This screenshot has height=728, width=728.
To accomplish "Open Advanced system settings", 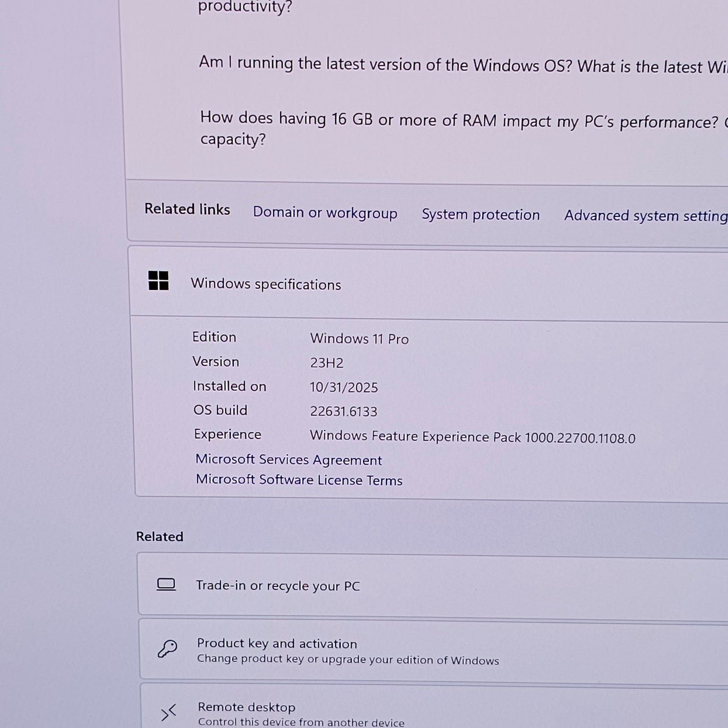I will [645, 216].
